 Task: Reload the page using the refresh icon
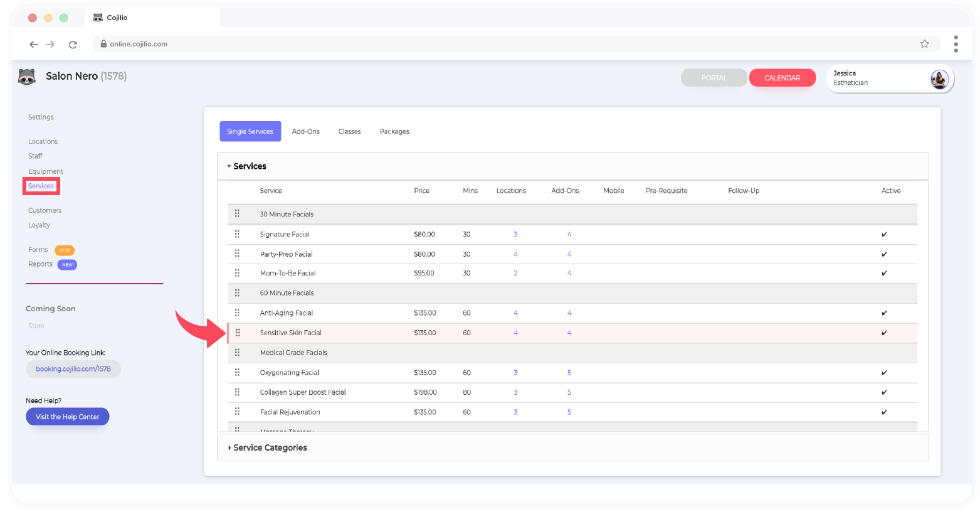[x=73, y=45]
